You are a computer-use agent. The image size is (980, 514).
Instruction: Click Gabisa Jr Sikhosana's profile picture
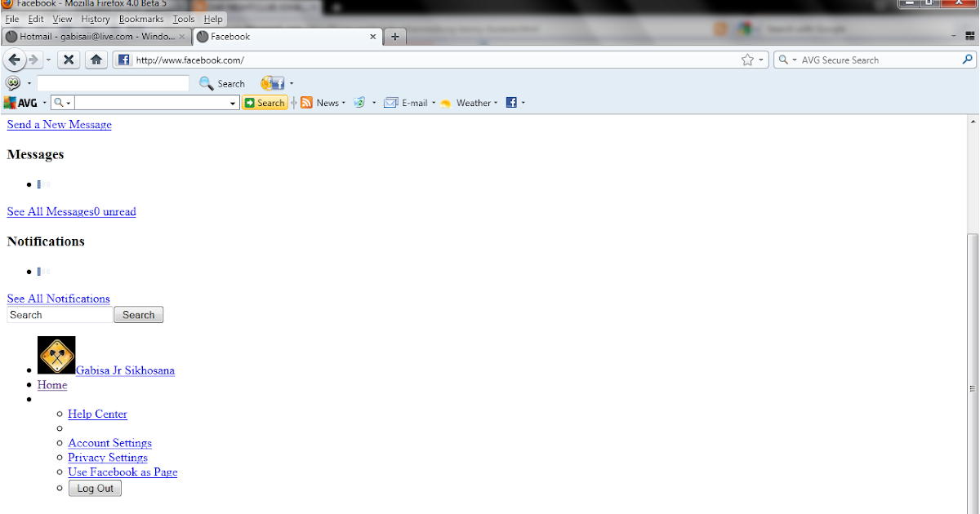pos(56,355)
